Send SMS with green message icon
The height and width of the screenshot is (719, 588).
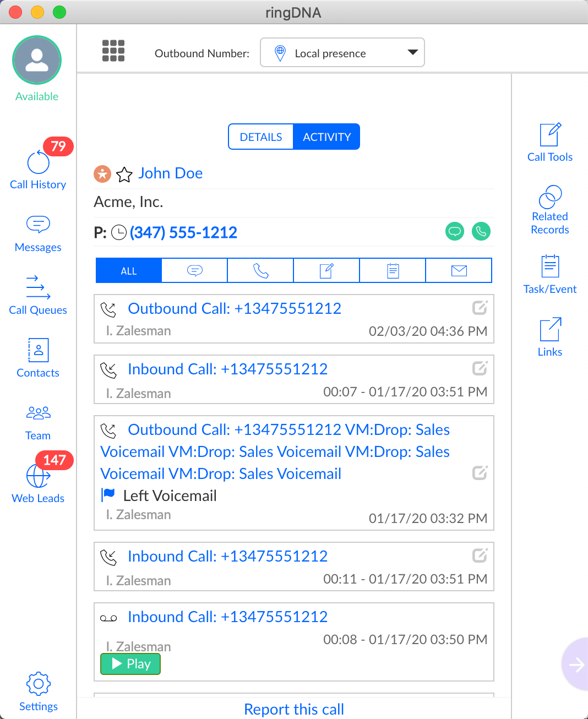[x=455, y=231]
